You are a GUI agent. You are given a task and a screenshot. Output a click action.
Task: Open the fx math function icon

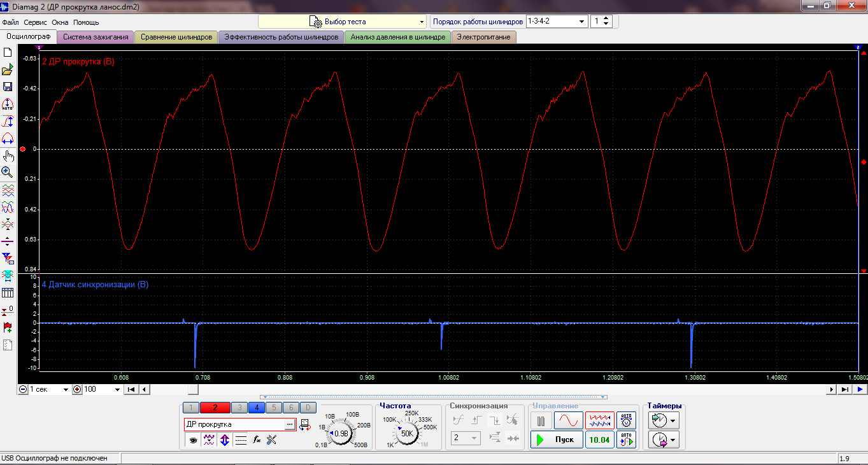257,440
